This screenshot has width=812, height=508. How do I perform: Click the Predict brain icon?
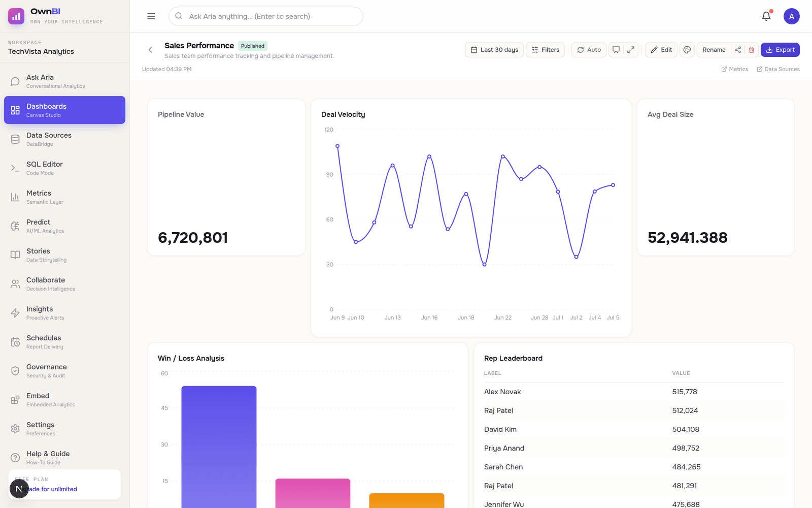pos(15,226)
